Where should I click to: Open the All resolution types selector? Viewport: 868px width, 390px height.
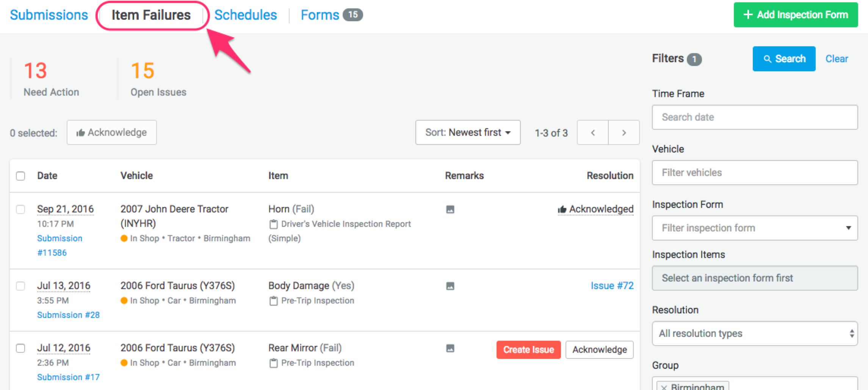coord(754,333)
